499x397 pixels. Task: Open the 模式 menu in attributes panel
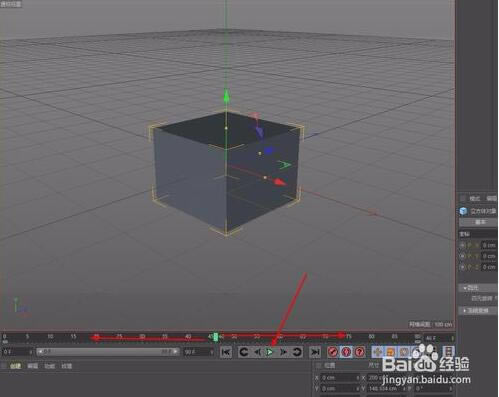click(475, 198)
